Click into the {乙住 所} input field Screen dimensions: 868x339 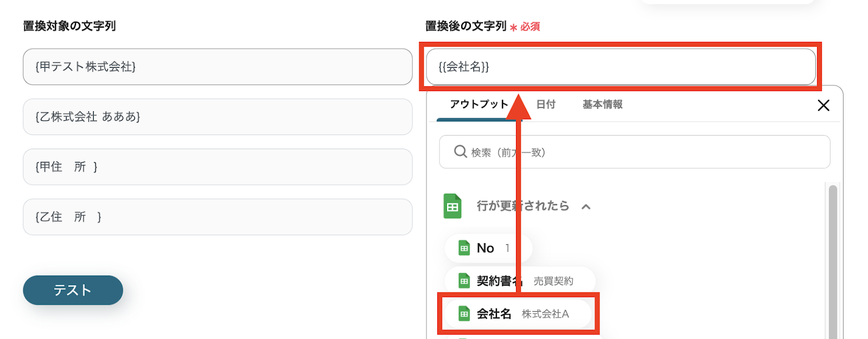click(217, 217)
